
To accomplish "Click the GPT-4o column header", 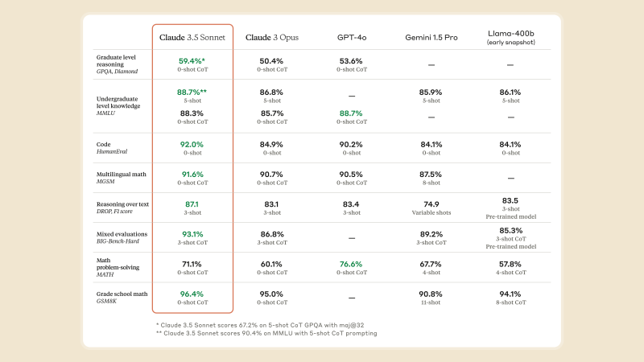I will coord(352,37).
